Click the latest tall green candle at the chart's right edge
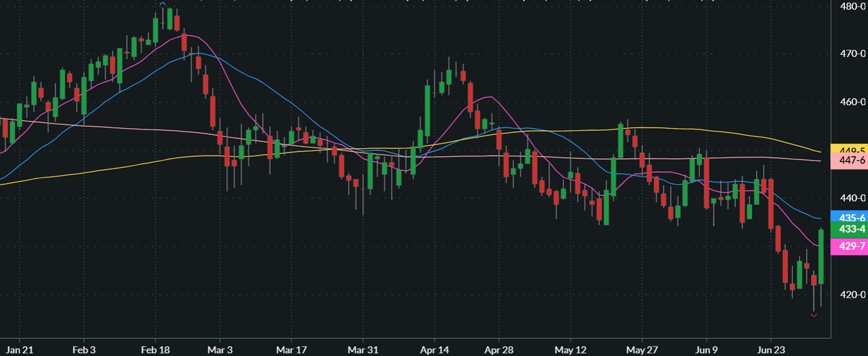Screen dimensions: 868x356 tap(821, 256)
